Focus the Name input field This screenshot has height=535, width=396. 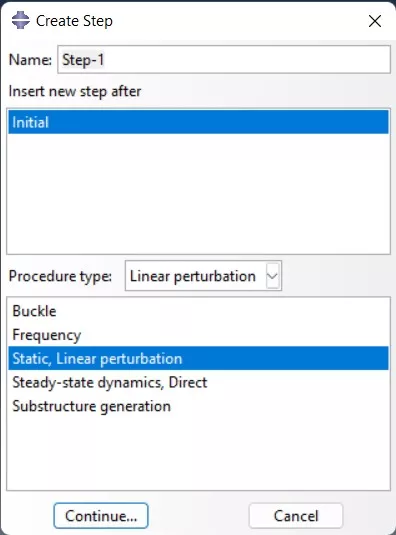click(x=224, y=60)
